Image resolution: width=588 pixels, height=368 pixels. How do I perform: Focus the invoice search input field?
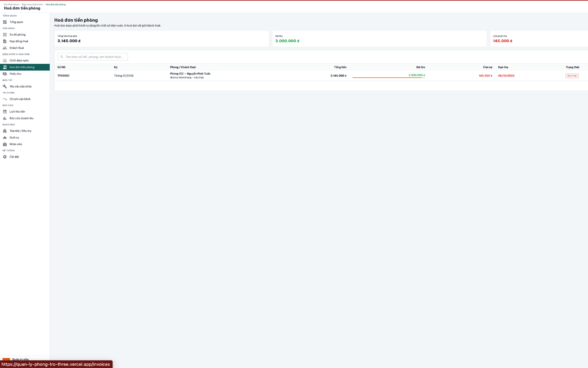click(93, 57)
